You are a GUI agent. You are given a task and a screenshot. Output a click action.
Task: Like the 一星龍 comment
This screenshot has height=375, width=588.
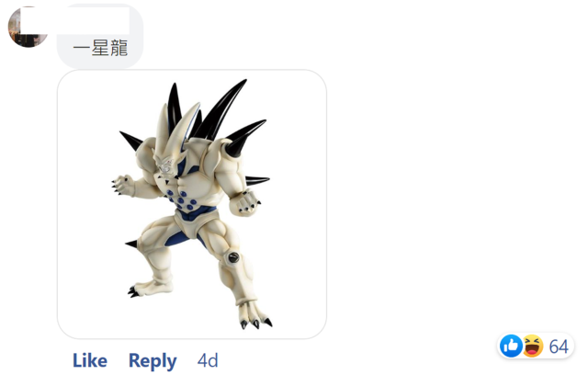point(90,360)
